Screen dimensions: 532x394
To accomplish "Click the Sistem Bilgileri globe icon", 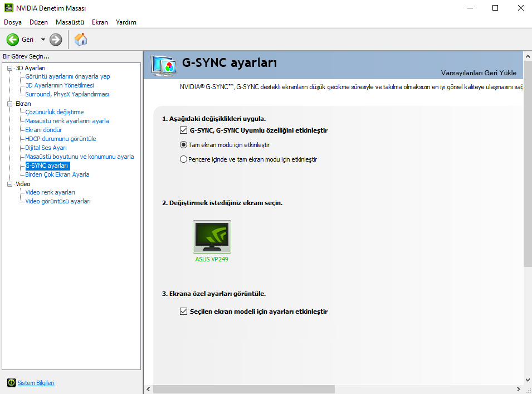I will pyautogui.click(x=12, y=383).
